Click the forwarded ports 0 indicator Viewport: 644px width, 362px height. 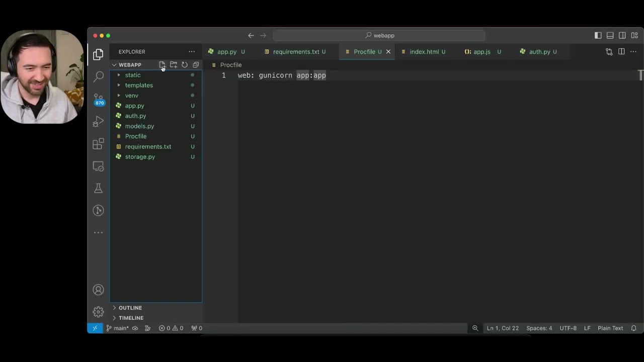pyautogui.click(x=197, y=328)
